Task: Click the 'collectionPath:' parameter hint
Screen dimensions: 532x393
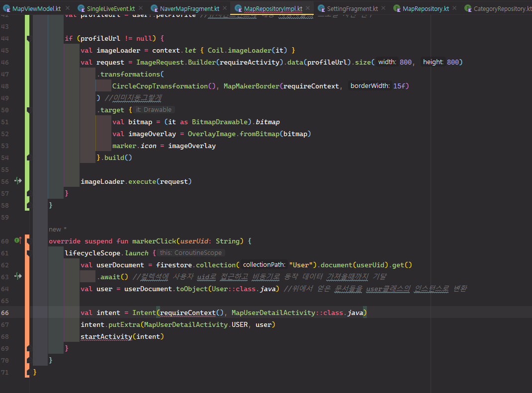Action: click(264, 264)
